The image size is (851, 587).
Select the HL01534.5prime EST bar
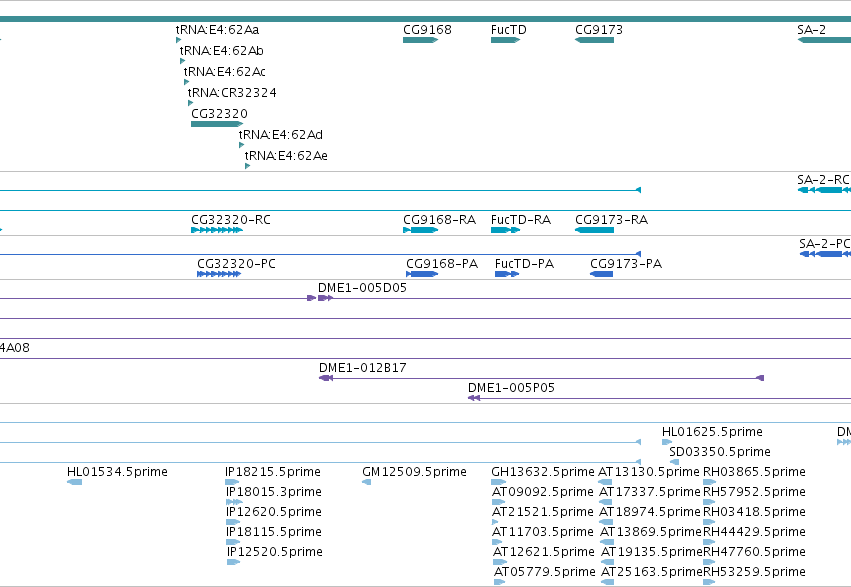coord(74,482)
